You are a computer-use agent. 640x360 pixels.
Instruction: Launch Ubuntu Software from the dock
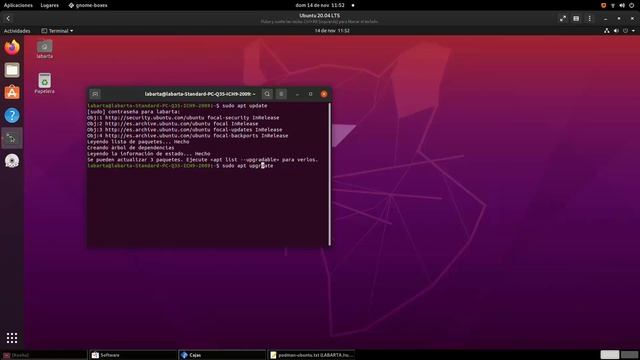coord(12,93)
